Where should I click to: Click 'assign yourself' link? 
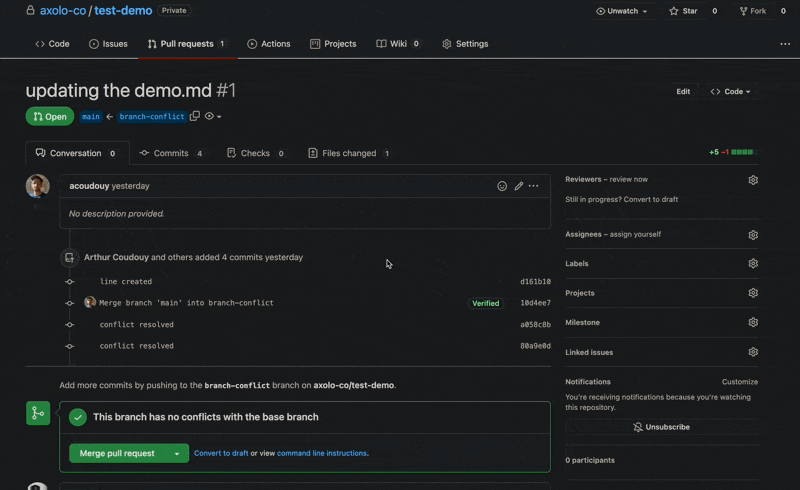[635, 234]
